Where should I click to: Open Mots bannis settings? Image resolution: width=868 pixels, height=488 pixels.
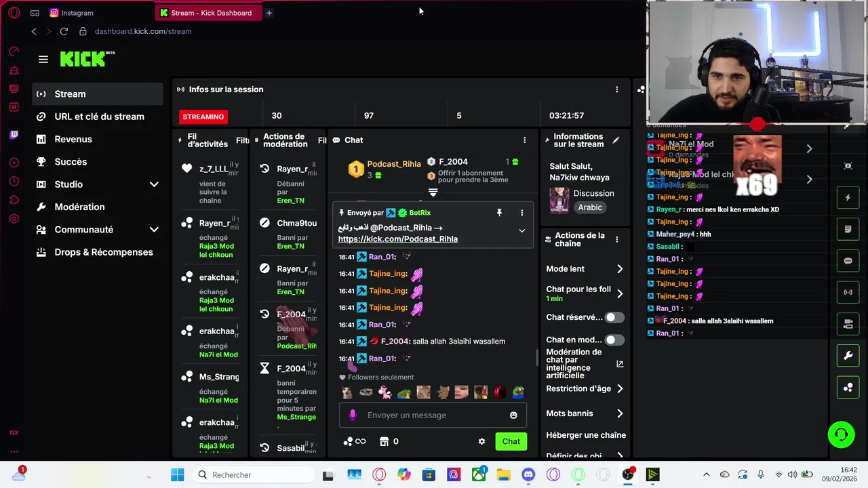point(585,413)
